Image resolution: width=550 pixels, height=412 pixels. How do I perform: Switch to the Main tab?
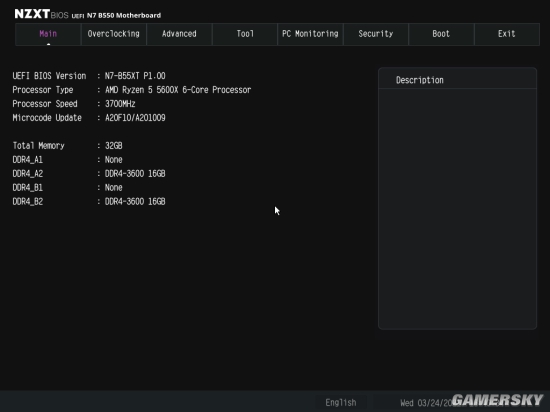[x=48, y=34]
